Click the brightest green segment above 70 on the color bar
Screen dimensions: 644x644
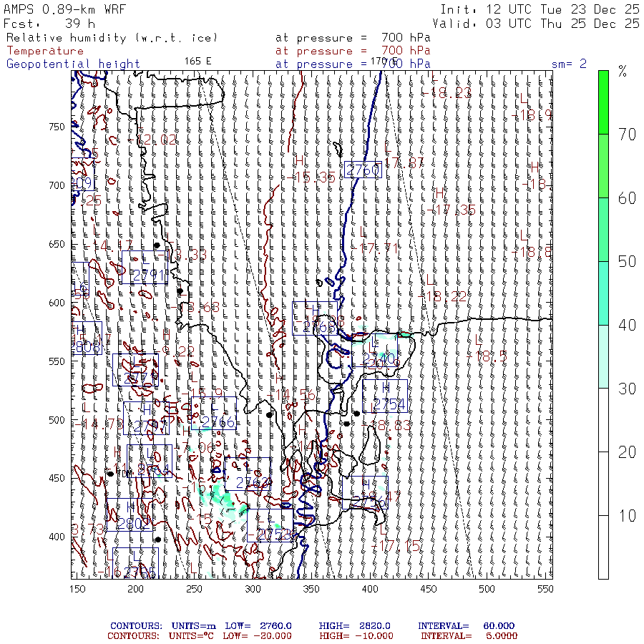(x=603, y=102)
